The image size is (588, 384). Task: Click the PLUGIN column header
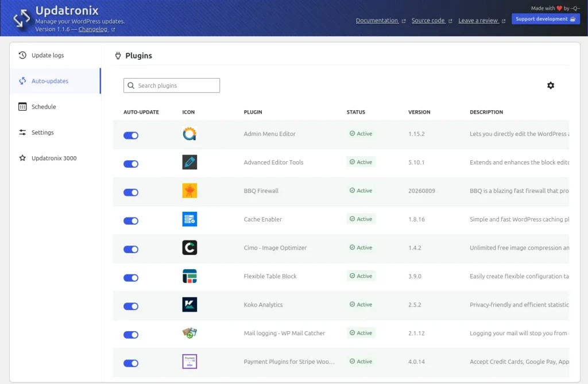pos(253,112)
